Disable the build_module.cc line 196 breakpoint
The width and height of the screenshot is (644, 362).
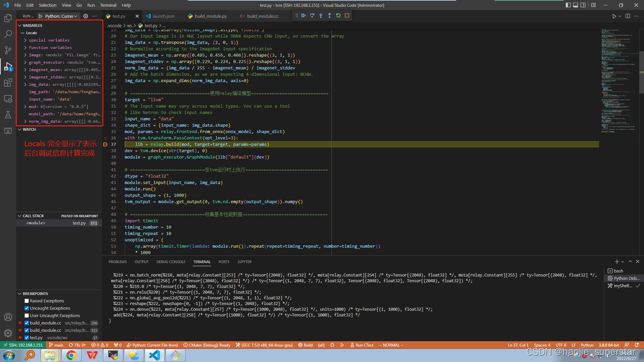[x=27, y=323]
